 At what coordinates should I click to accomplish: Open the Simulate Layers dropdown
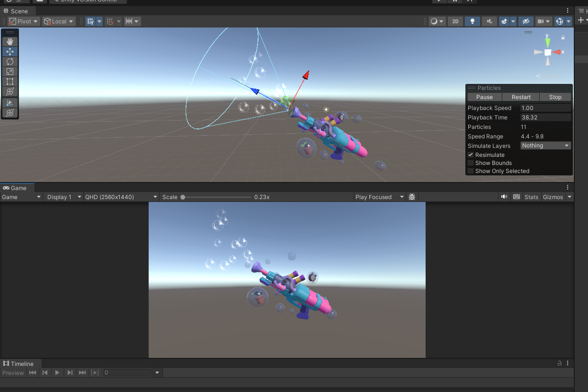545,146
